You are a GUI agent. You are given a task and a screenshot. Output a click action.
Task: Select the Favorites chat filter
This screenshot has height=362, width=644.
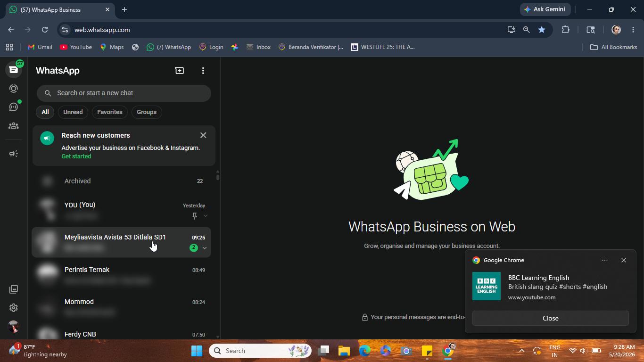pos(110,112)
